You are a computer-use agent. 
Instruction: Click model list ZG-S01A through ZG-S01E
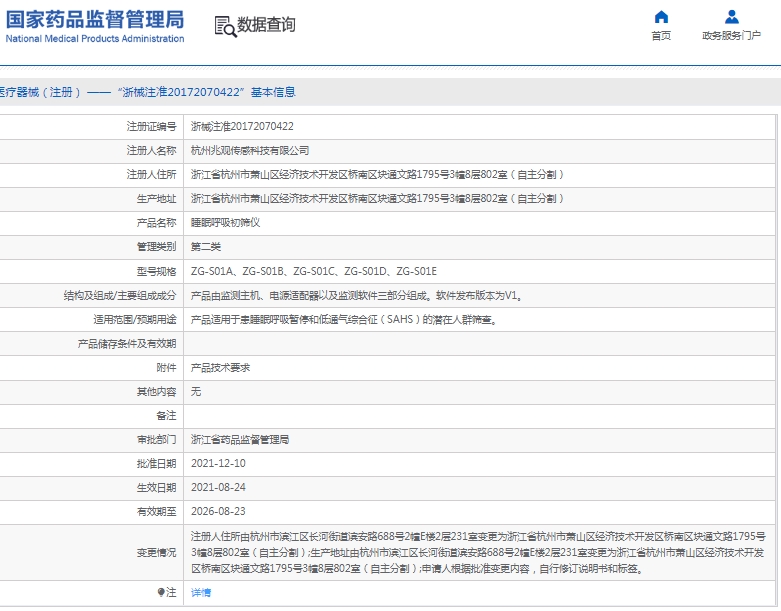coord(314,271)
